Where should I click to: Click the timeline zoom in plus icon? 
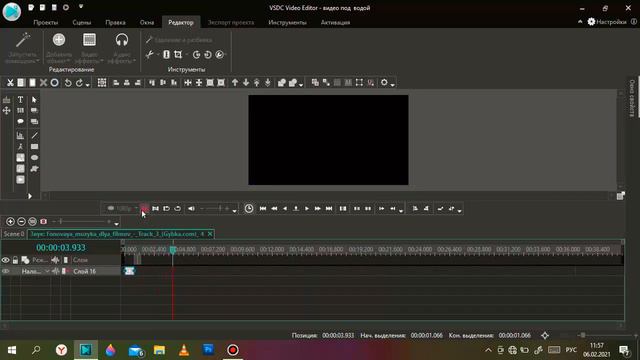coord(10,222)
